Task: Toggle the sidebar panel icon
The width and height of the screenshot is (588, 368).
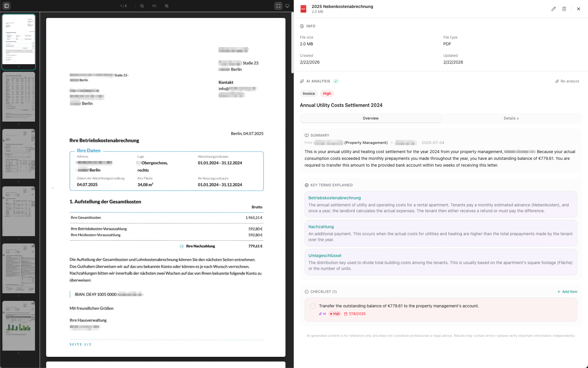Action: point(6,6)
